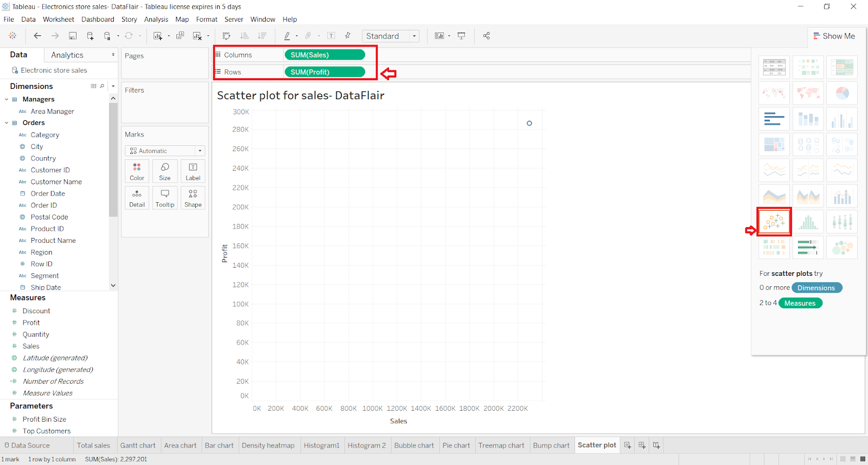The image size is (868, 465).
Task: Add new story tab icon
Action: 656,445
